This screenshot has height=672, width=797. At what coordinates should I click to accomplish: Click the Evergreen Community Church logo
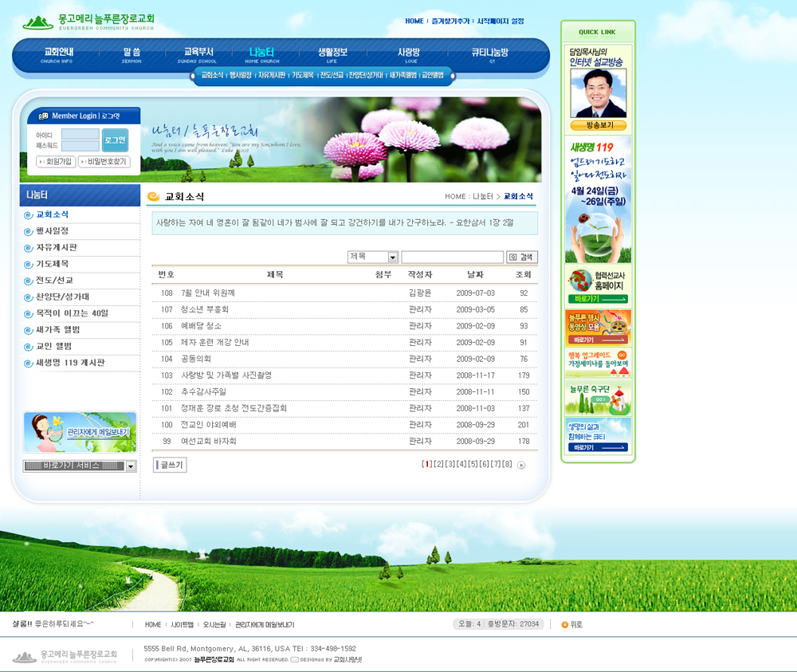(x=88, y=22)
